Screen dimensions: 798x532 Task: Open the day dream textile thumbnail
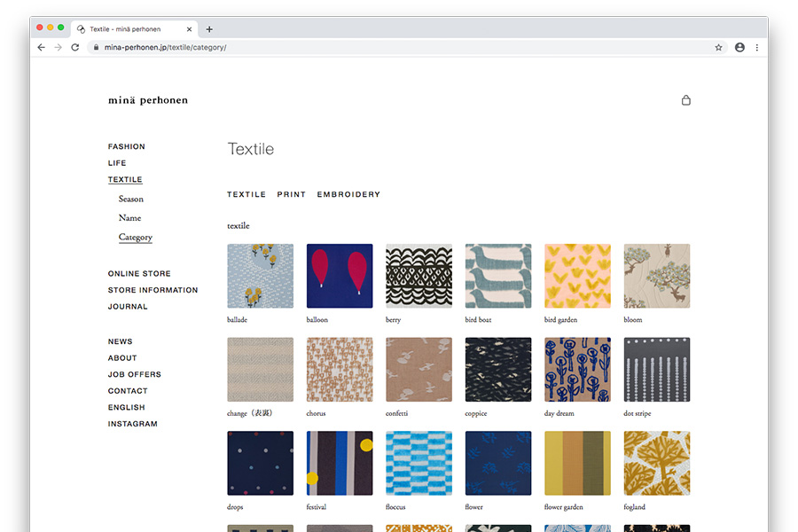coord(577,370)
